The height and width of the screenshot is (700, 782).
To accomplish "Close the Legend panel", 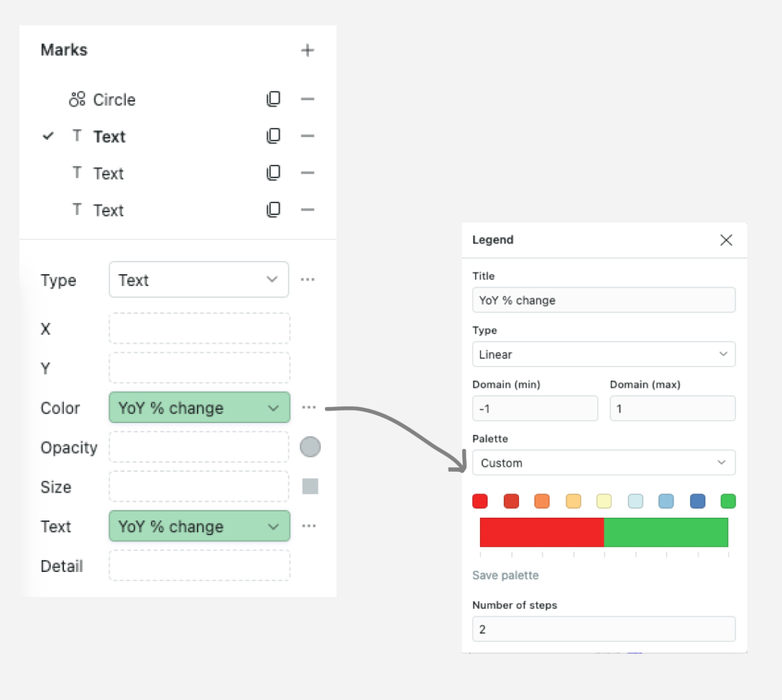I will (x=726, y=240).
